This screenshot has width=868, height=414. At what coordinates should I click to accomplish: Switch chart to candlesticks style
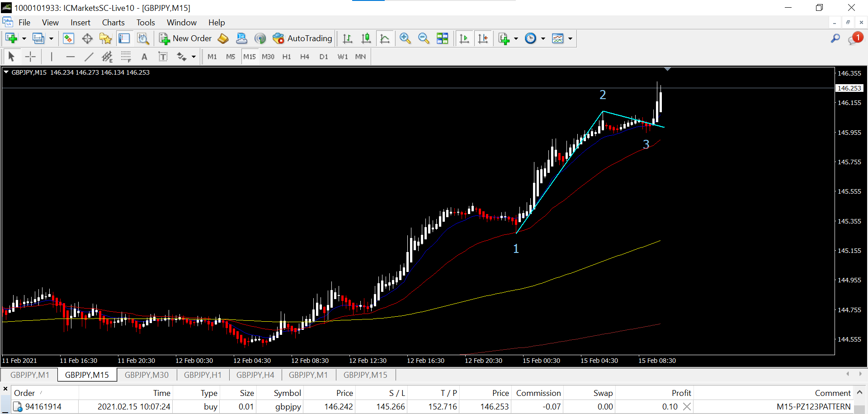(366, 38)
